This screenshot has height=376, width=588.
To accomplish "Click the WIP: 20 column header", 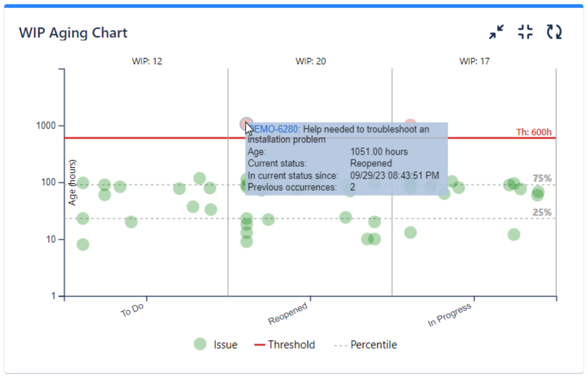I will pos(311,61).
